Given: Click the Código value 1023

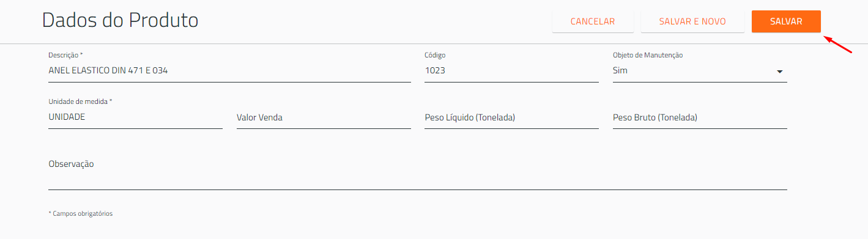Looking at the screenshot, I should [435, 70].
